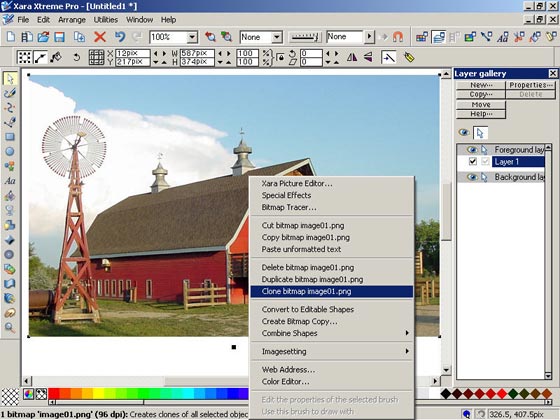Click the Save floppy disk icon

[x=59, y=37]
